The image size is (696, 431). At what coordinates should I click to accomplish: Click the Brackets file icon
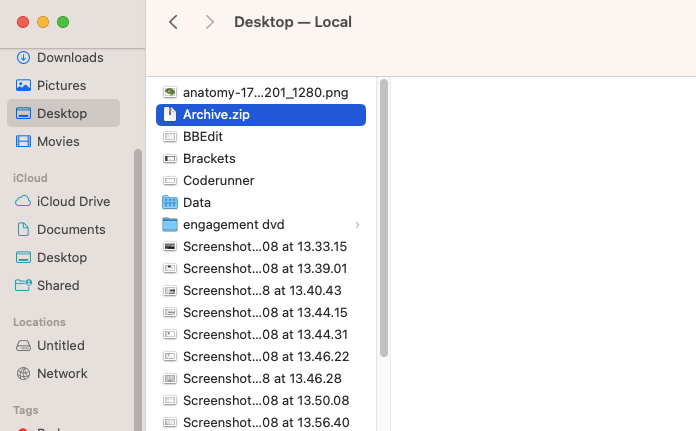point(170,158)
